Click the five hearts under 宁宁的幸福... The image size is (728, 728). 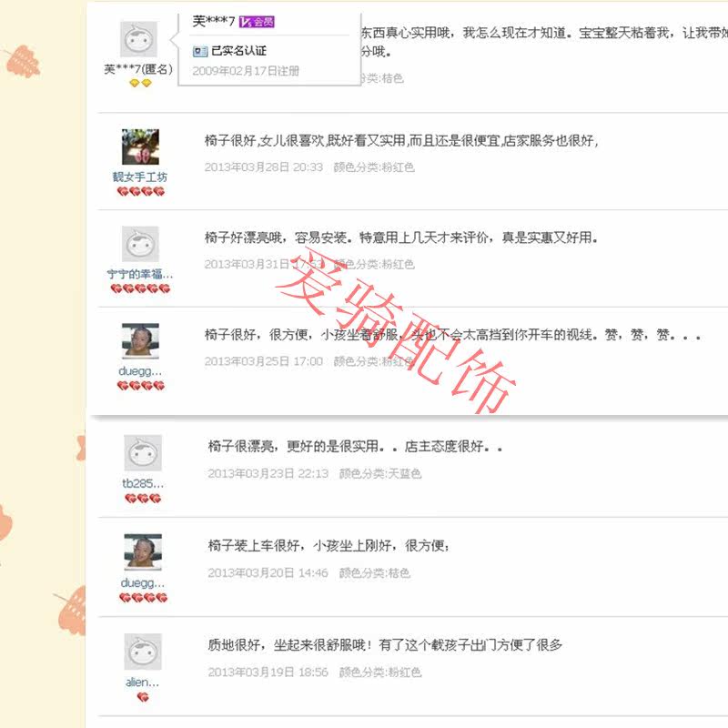pyautogui.click(x=140, y=288)
